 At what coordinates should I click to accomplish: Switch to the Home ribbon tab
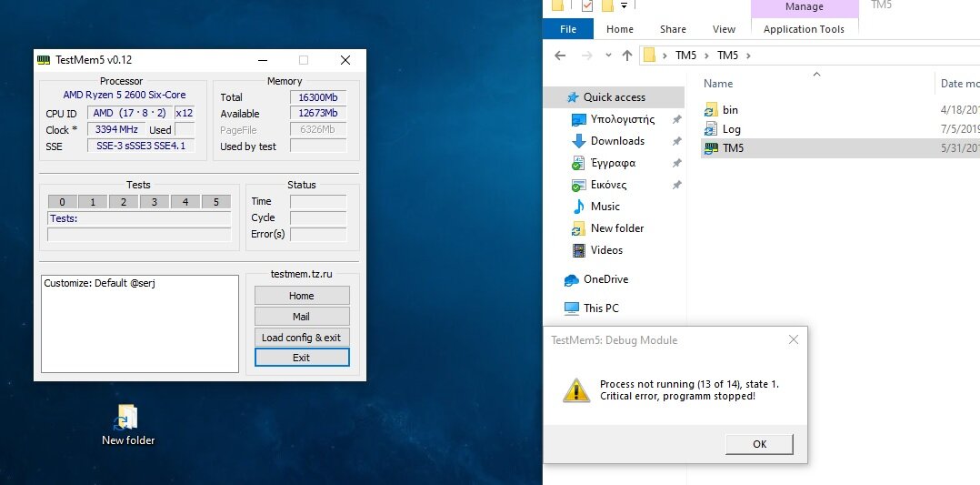click(619, 29)
